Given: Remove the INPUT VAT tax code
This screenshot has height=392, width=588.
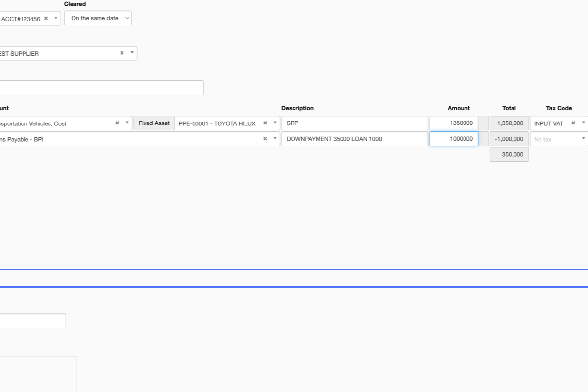Looking at the screenshot, I should [573, 123].
